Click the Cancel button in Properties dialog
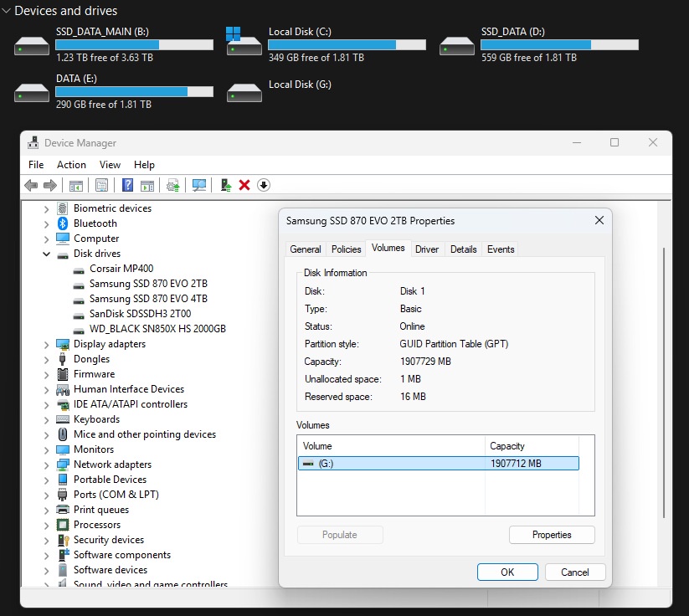 tap(575, 572)
